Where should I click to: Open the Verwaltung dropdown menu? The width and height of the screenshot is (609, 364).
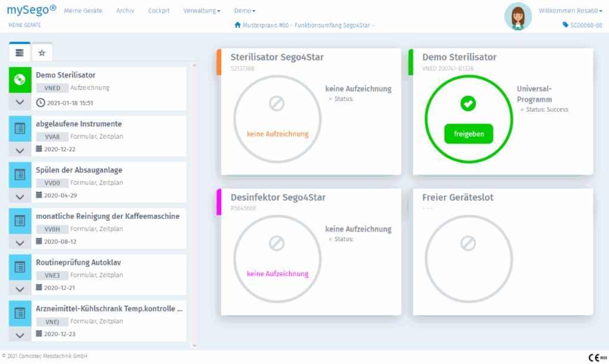[x=202, y=11]
